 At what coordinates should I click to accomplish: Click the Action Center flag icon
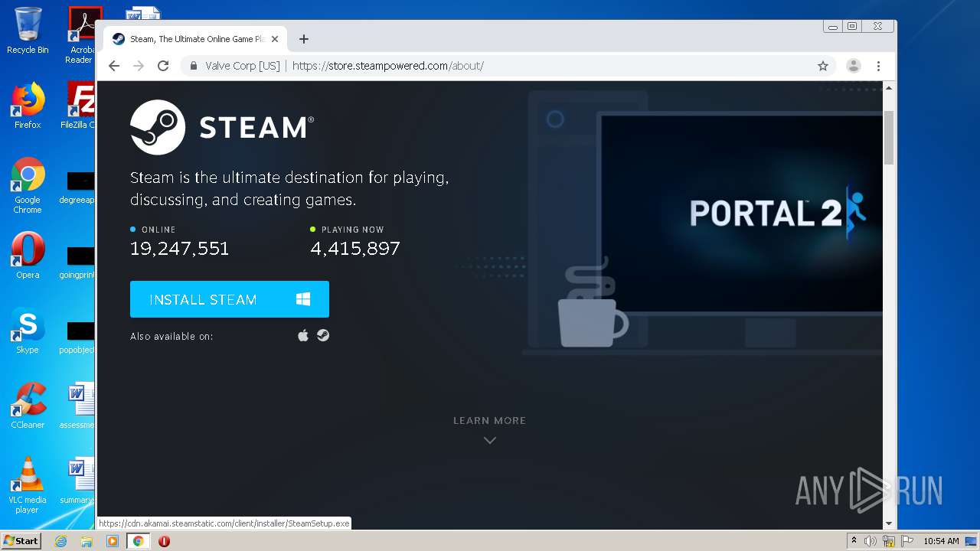pos(906,541)
